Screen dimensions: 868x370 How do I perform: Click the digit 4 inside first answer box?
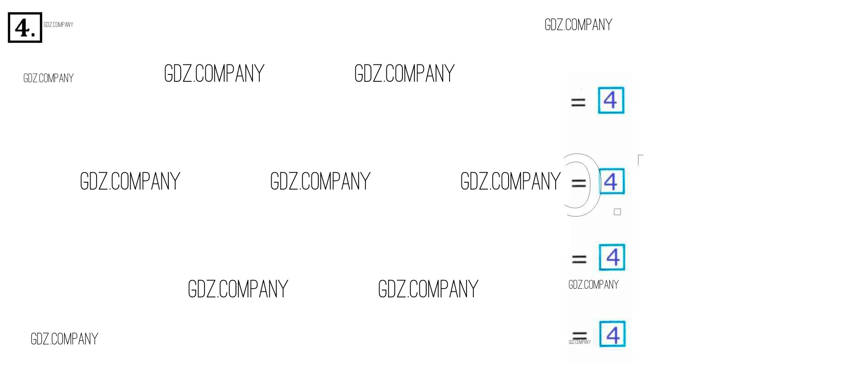(610, 100)
